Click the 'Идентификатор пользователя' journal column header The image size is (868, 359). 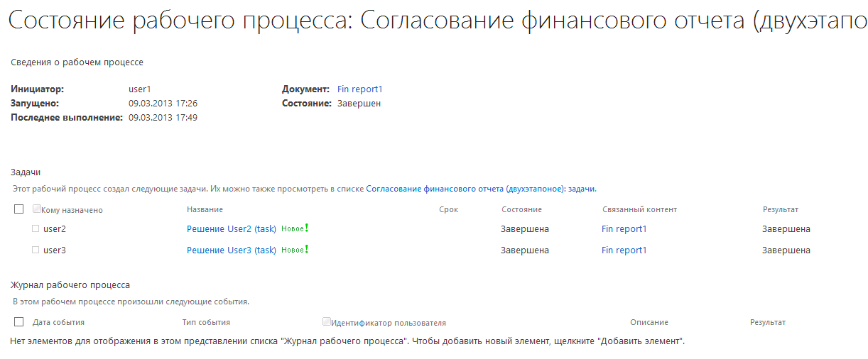tap(388, 323)
